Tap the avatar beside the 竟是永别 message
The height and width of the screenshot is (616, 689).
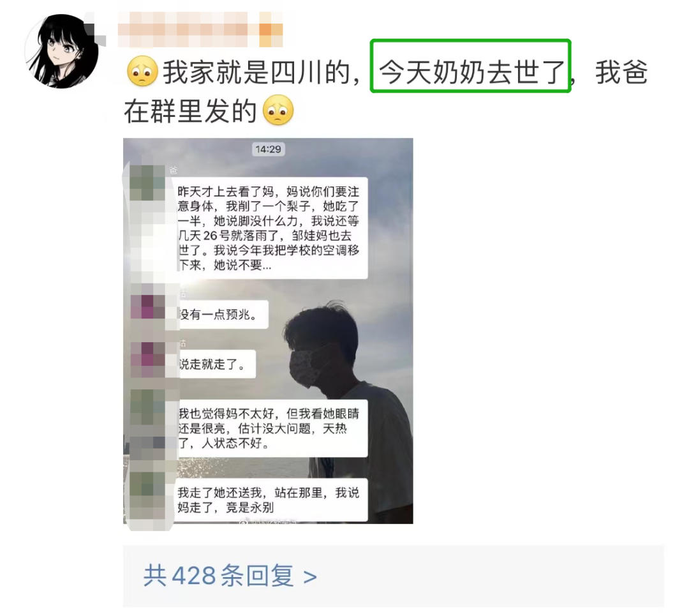click(147, 489)
